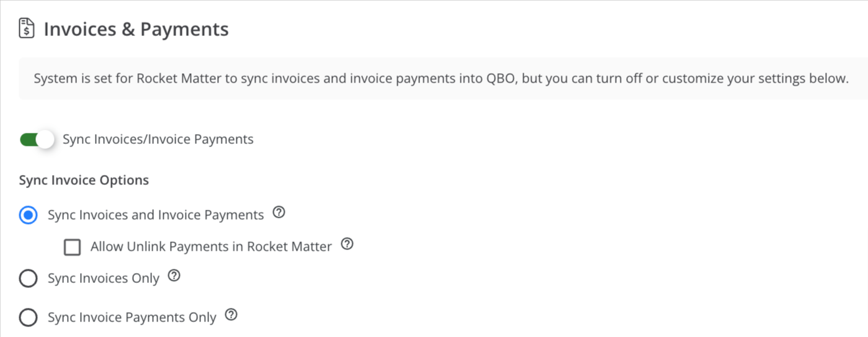Turn off the Sync Invoices/Invoice Payments toggle
The width and height of the screenshot is (868, 337).
coord(37,139)
